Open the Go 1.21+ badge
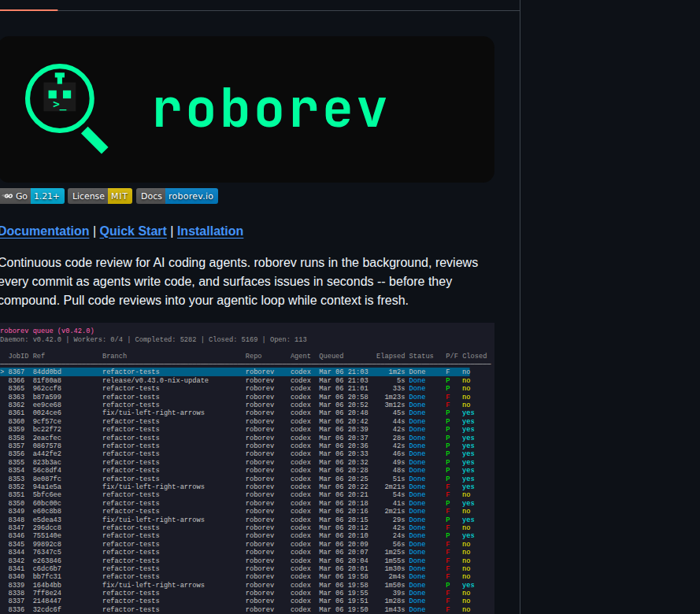Image resolution: width=700 pixels, height=614 pixels. pyautogui.click(x=31, y=196)
